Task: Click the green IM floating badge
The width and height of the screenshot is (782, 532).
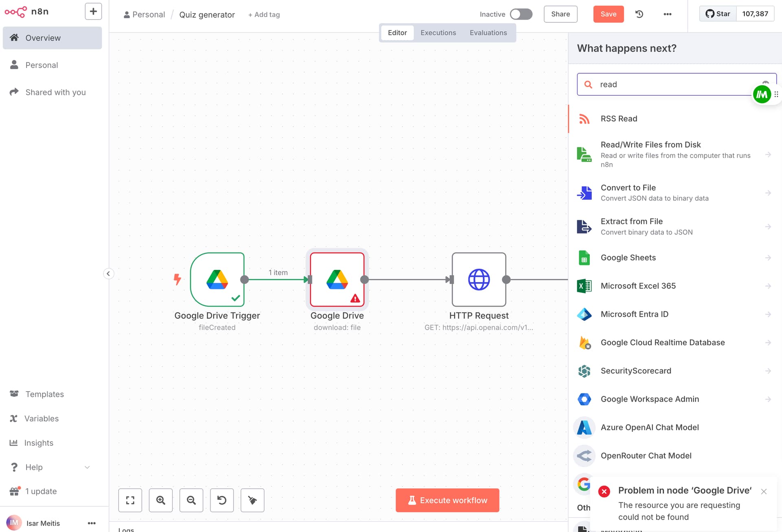Action: 762,94
